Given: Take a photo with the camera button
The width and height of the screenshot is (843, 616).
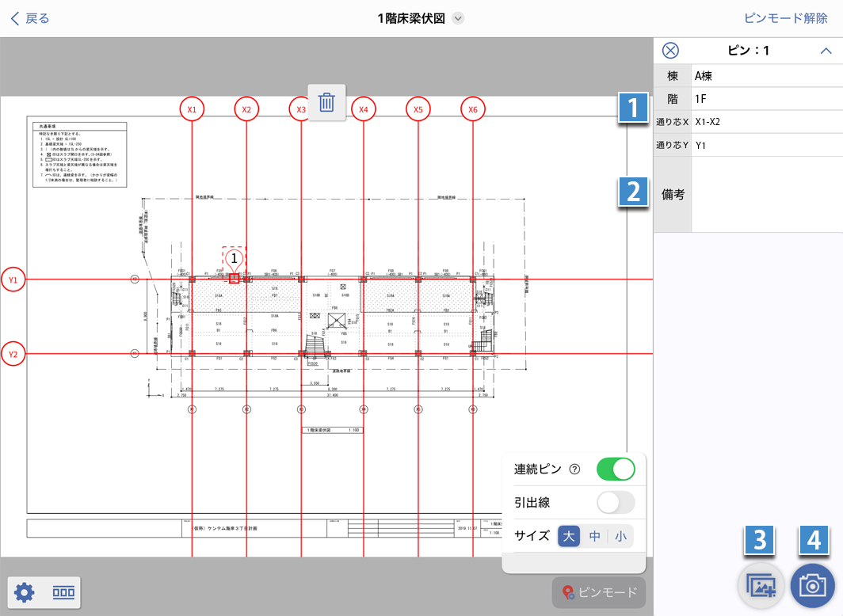Looking at the screenshot, I should [x=812, y=586].
